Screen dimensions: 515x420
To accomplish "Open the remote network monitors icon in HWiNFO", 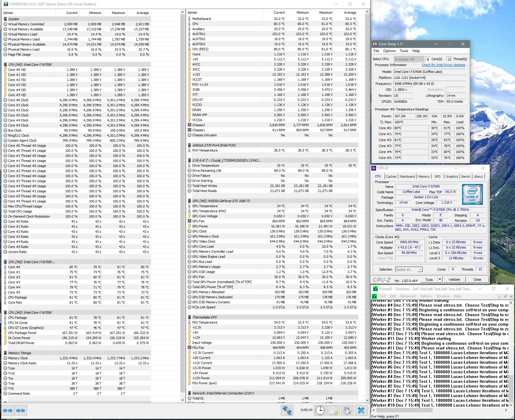I will pos(287,410).
